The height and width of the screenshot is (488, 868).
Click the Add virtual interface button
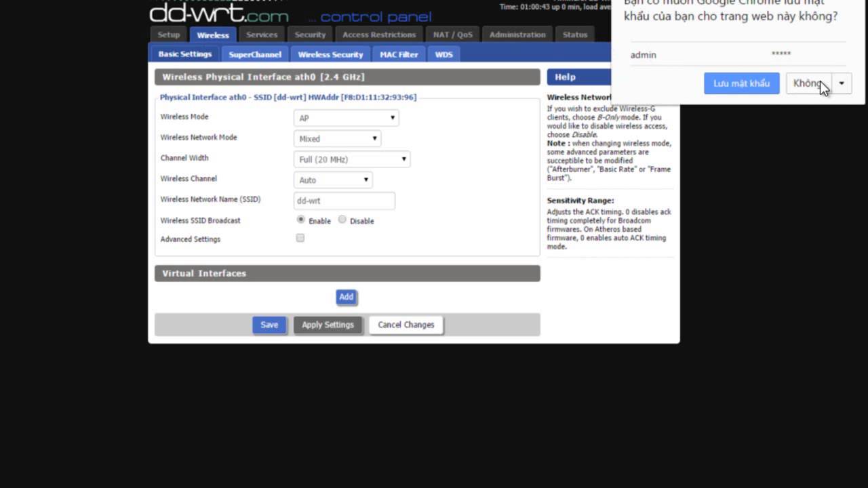(346, 297)
